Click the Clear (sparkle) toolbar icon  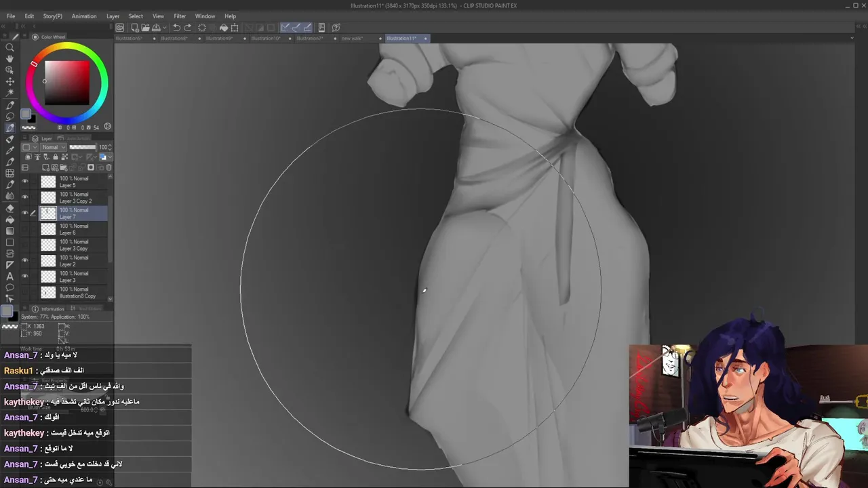point(201,28)
